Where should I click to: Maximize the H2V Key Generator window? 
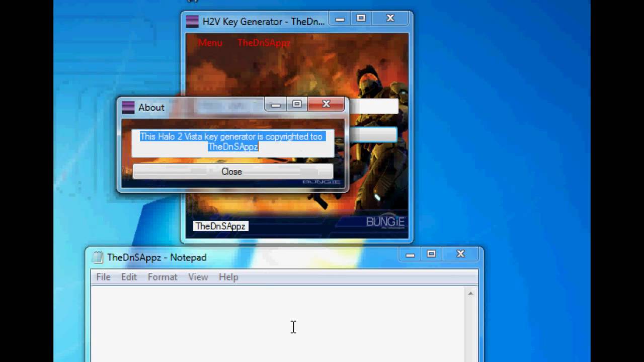(x=361, y=19)
